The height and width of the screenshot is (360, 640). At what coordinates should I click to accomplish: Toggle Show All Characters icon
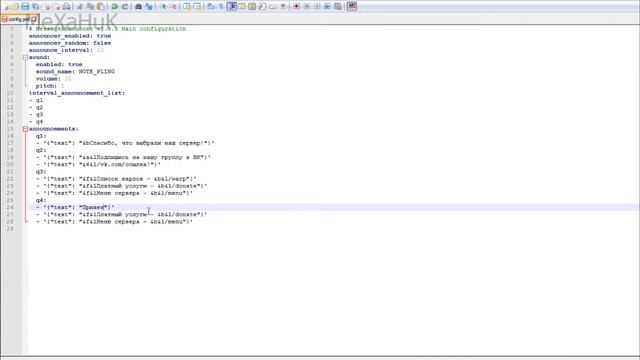coord(221,7)
